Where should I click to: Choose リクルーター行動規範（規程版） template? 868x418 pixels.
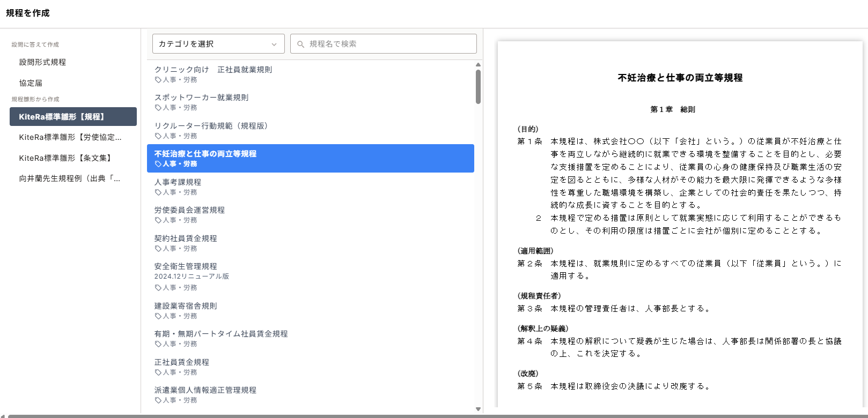(x=211, y=126)
